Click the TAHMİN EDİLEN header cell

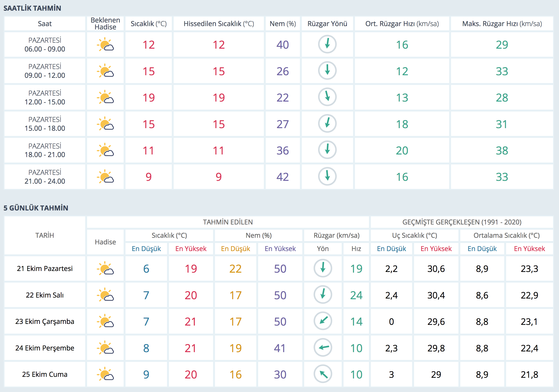click(228, 222)
